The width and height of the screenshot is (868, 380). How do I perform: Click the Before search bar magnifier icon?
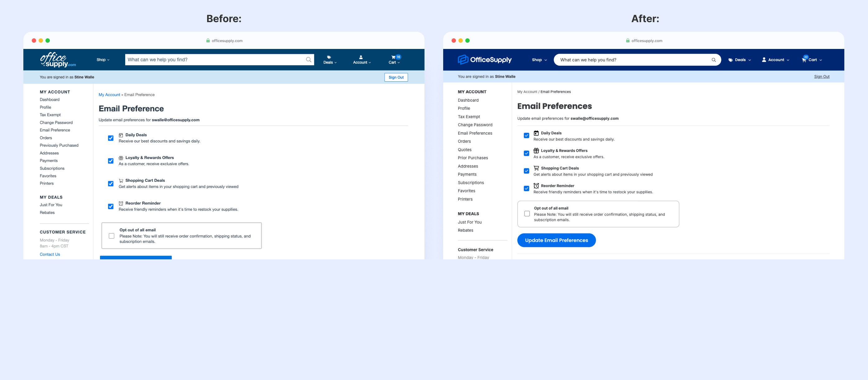coord(308,60)
